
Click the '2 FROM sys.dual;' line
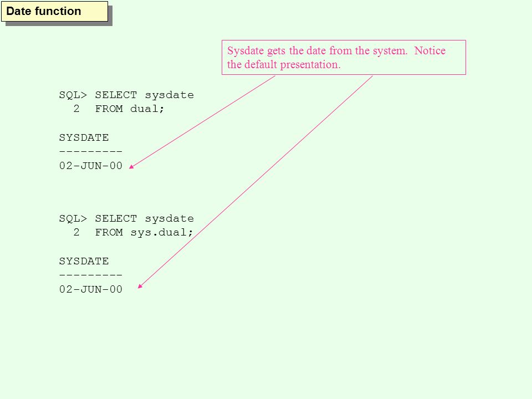(x=133, y=232)
